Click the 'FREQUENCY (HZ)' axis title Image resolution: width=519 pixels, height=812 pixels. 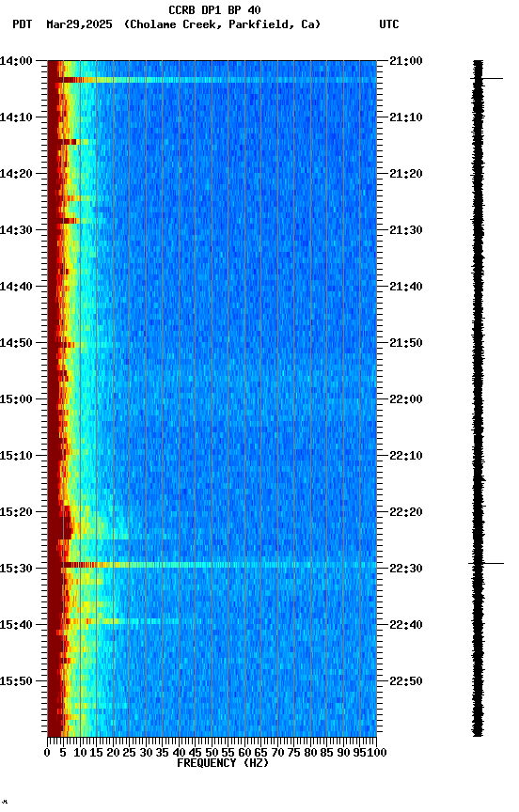223,763
